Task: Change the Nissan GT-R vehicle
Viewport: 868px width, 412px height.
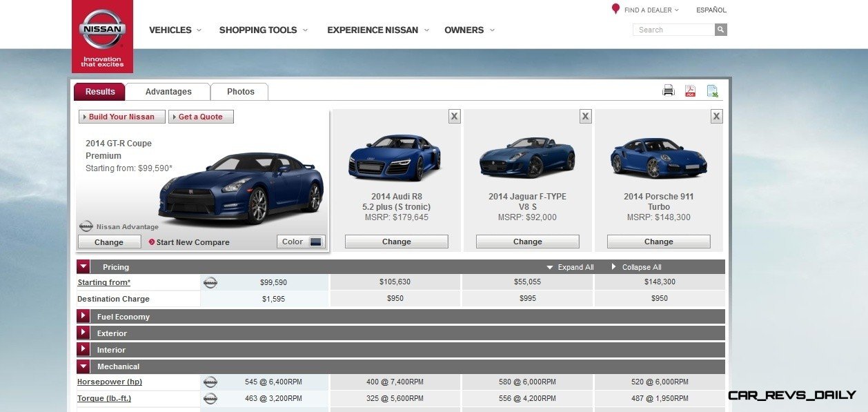Action: point(109,242)
